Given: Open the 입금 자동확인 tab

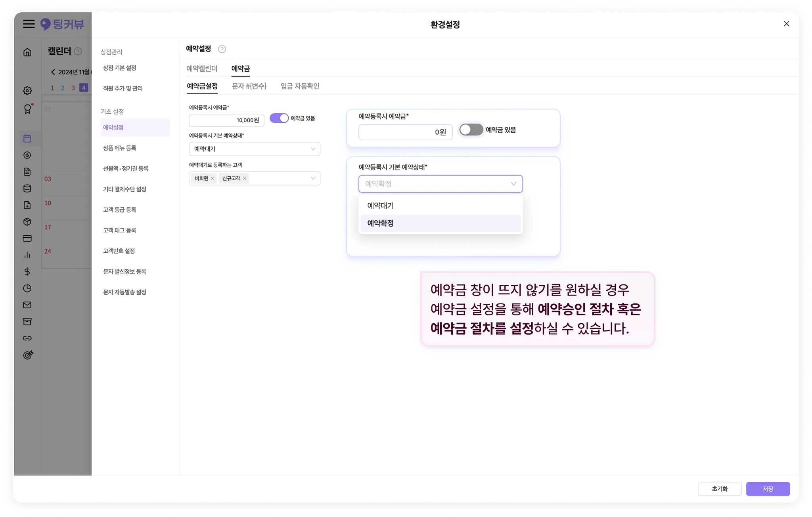Looking at the screenshot, I should [300, 86].
